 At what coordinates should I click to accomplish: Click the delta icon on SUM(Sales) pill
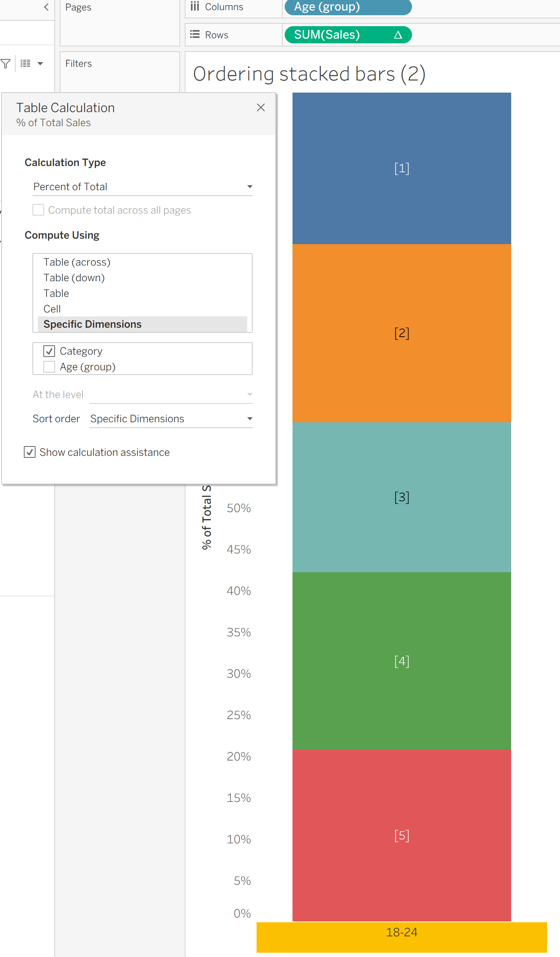398,35
